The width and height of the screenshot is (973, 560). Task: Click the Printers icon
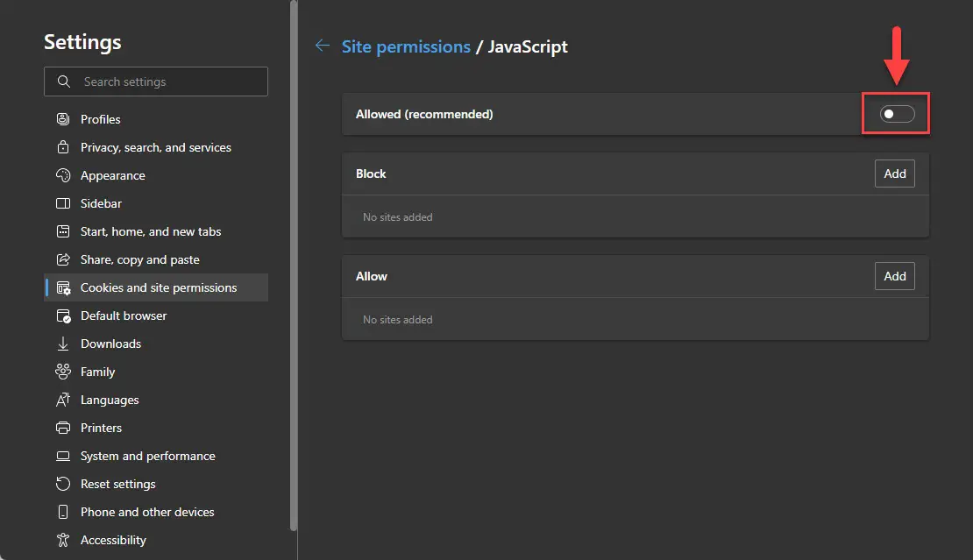[x=62, y=428]
